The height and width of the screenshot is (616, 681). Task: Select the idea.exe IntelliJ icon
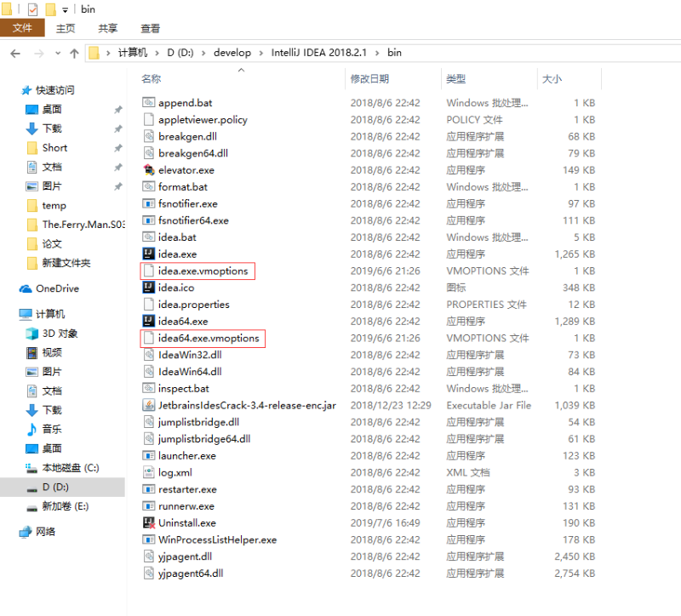tap(148, 254)
